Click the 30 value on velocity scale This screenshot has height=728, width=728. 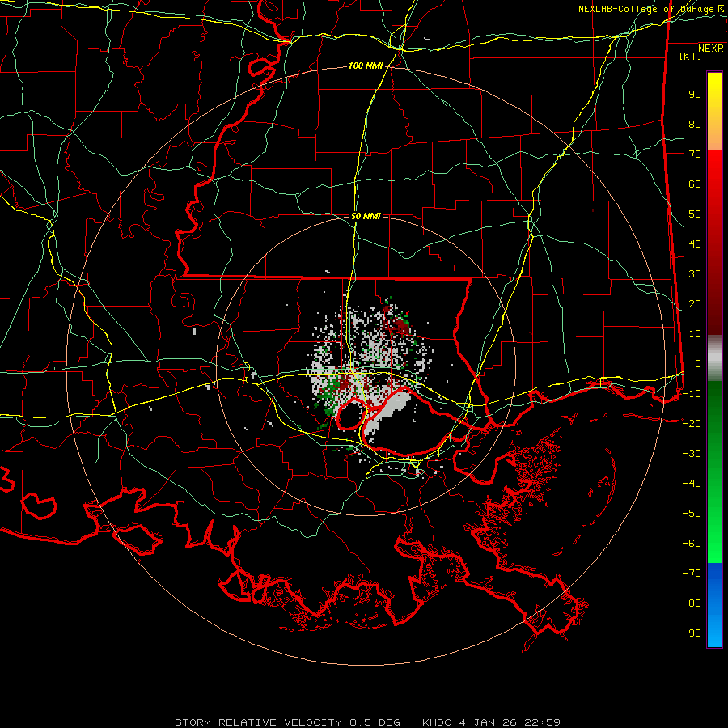coord(695,274)
